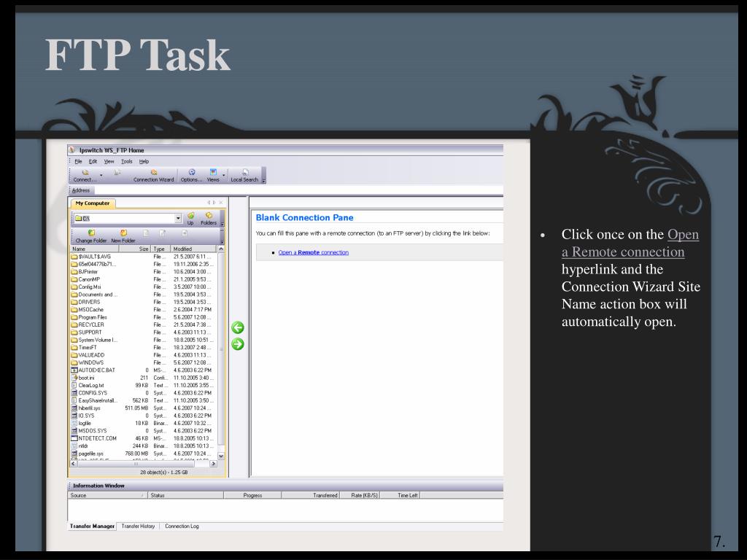Click the Address bar input field

click(298, 190)
